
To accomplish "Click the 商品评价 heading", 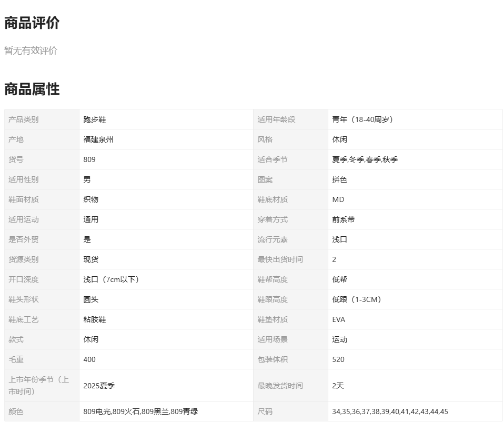I will (x=32, y=23).
